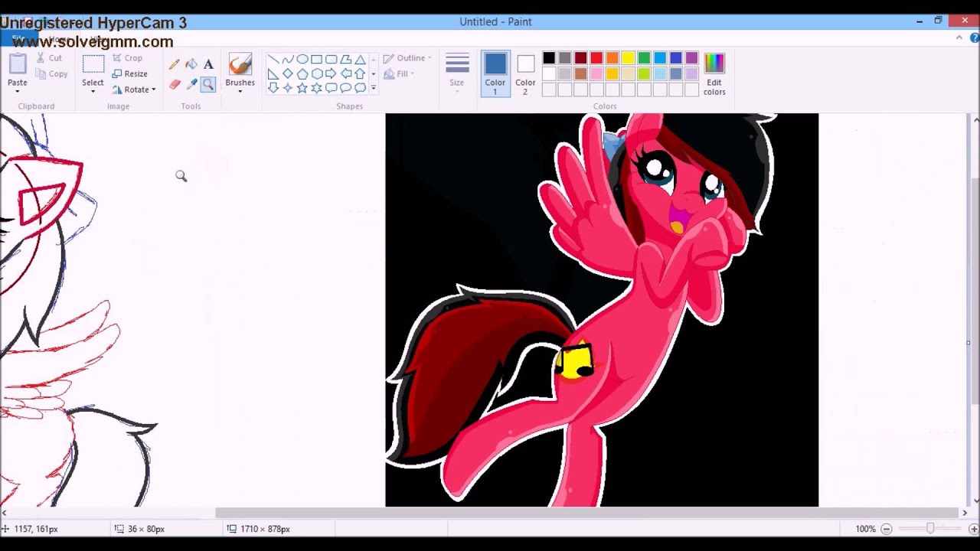Image resolution: width=980 pixels, height=551 pixels.
Task: Click the Brushes tool icon
Action: click(240, 64)
